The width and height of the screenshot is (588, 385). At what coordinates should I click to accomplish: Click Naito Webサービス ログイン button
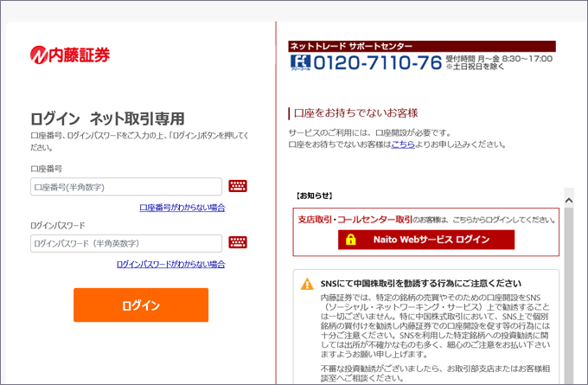(426, 240)
